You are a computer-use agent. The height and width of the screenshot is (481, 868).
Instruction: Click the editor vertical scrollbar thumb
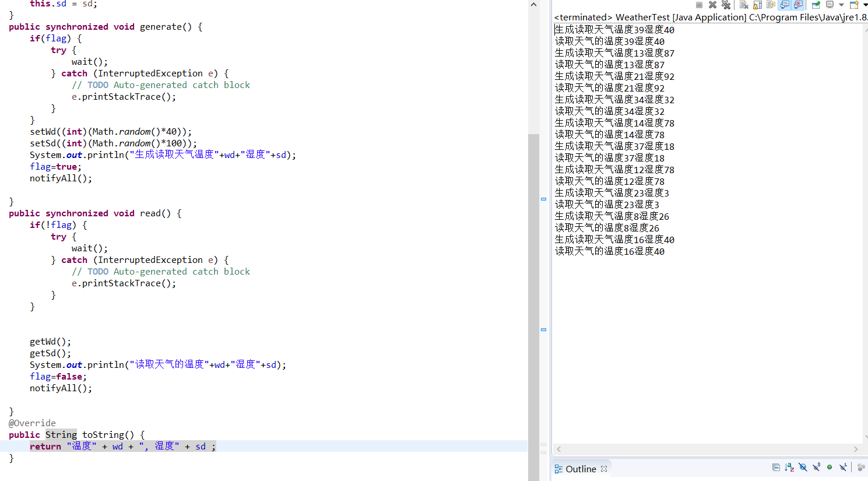[x=533, y=307]
